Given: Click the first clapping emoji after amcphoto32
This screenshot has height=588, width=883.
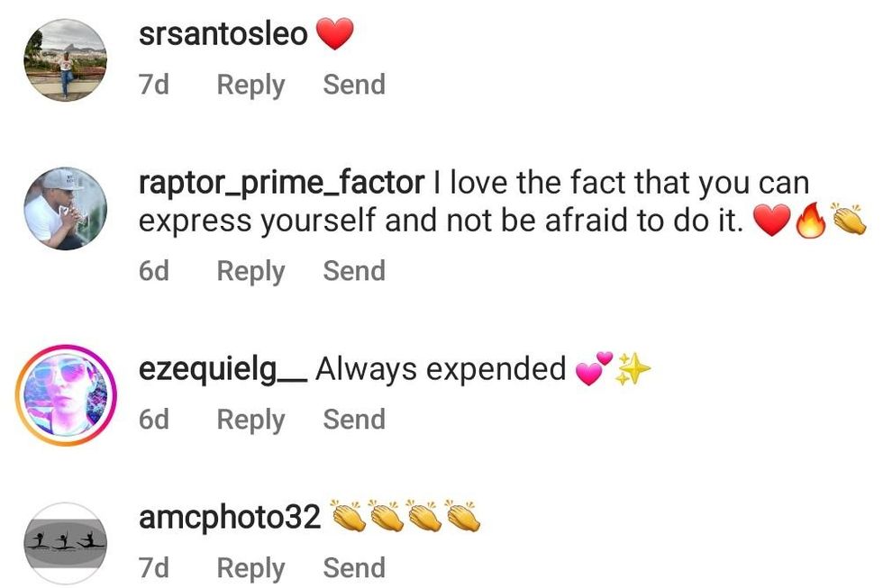Looking at the screenshot, I should pos(350,517).
